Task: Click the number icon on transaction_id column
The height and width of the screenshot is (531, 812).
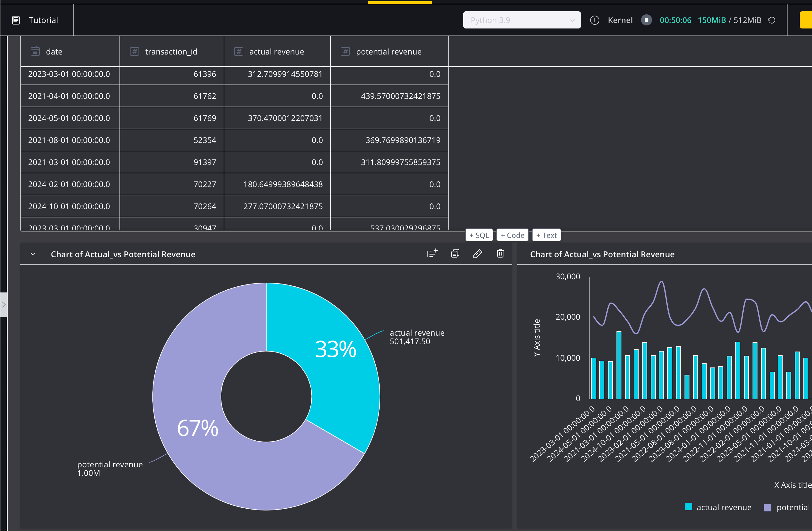Action: coord(135,51)
